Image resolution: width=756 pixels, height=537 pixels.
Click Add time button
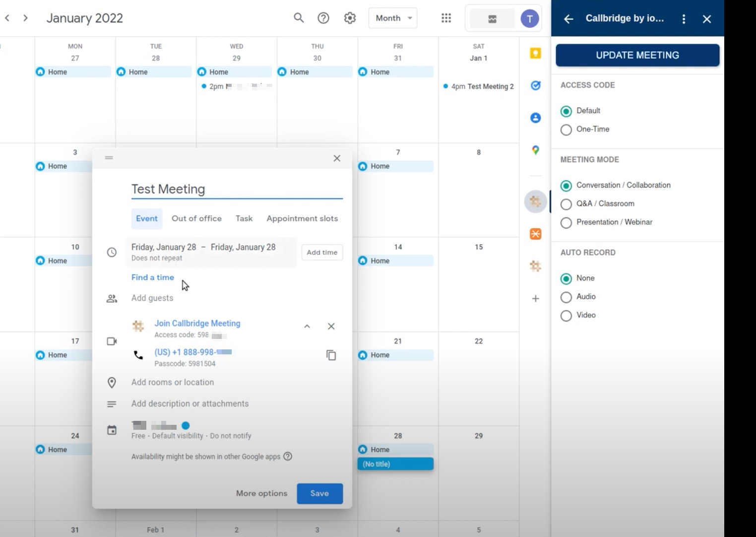[x=322, y=252]
